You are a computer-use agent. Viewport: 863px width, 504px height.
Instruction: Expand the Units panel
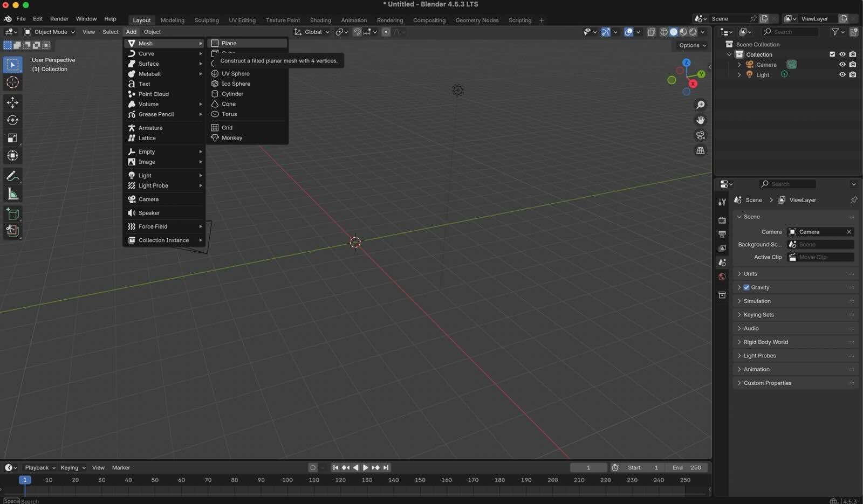[750, 274]
